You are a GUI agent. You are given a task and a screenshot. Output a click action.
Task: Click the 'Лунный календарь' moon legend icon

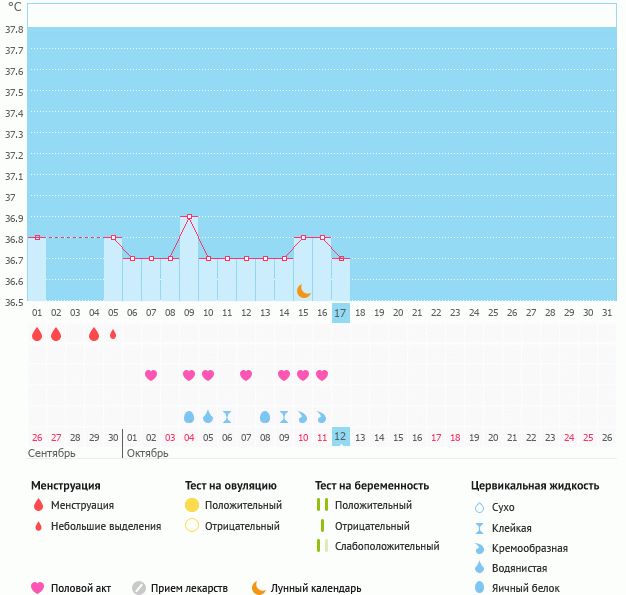tap(259, 588)
